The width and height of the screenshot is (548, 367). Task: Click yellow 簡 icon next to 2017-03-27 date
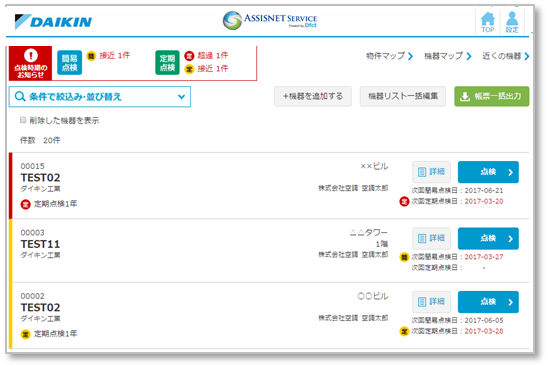(x=404, y=257)
